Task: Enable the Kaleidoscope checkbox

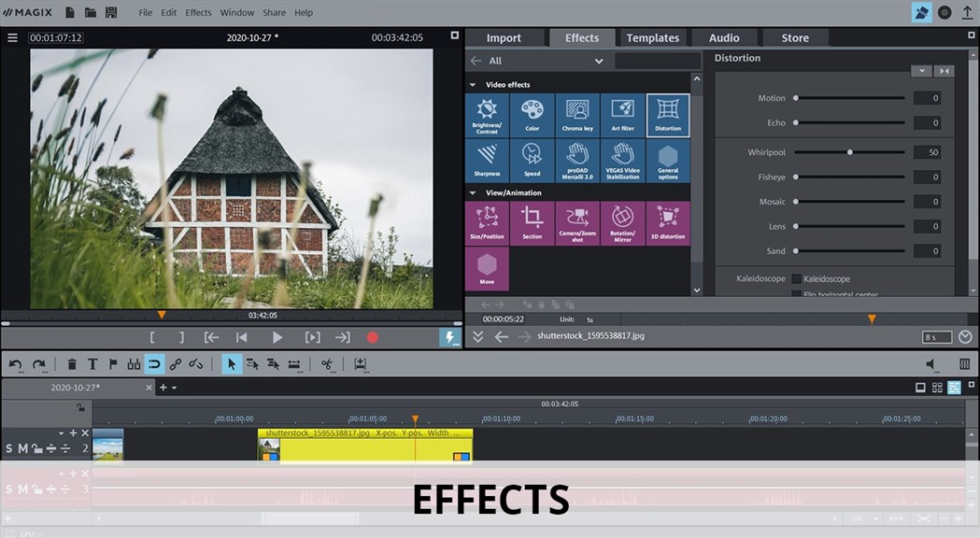Action: (797, 278)
